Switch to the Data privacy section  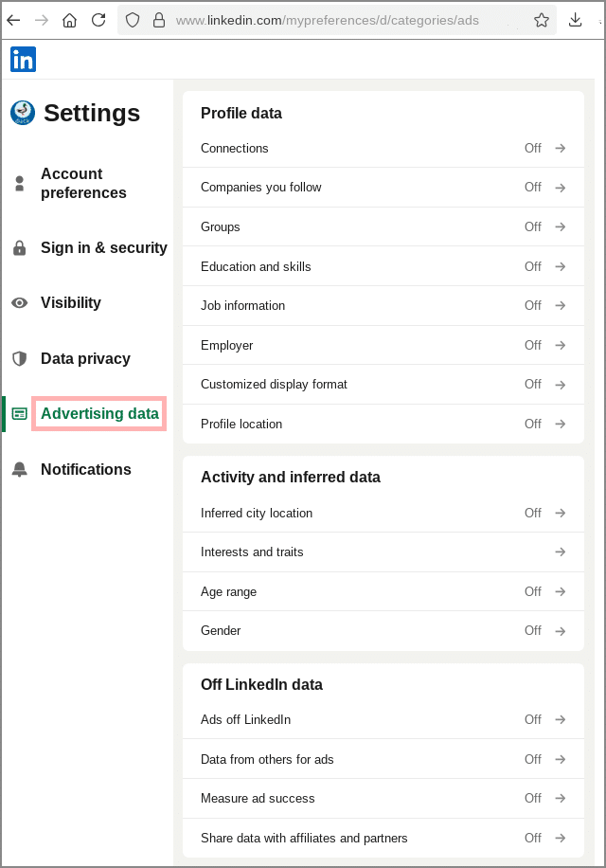click(85, 358)
